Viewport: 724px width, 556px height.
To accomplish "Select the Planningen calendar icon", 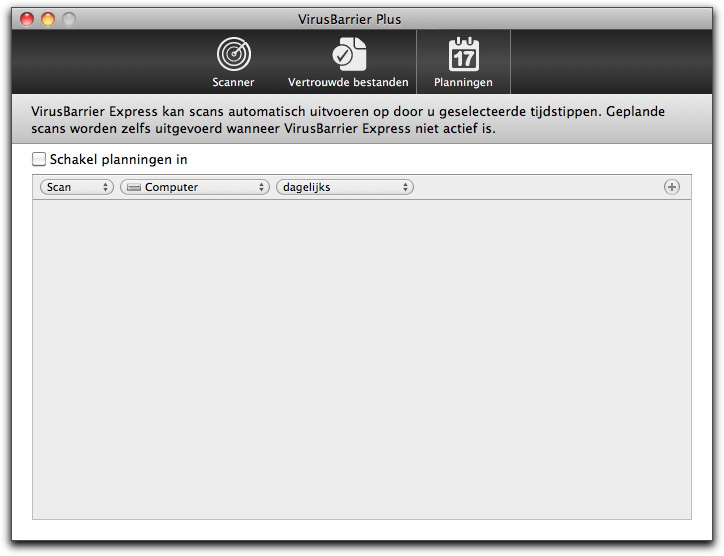I will click(464, 54).
